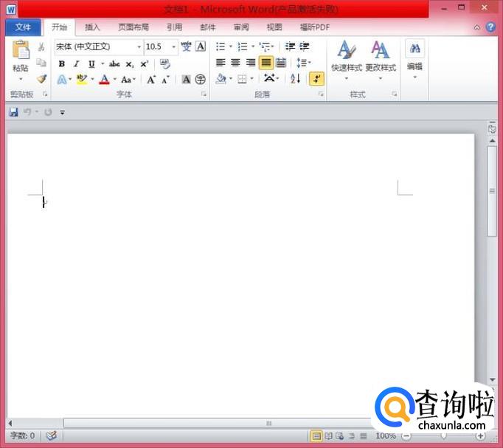This screenshot has height=448, width=503.
Task: Click the Save icon in quick toolbar
Action: click(x=13, y=112)
